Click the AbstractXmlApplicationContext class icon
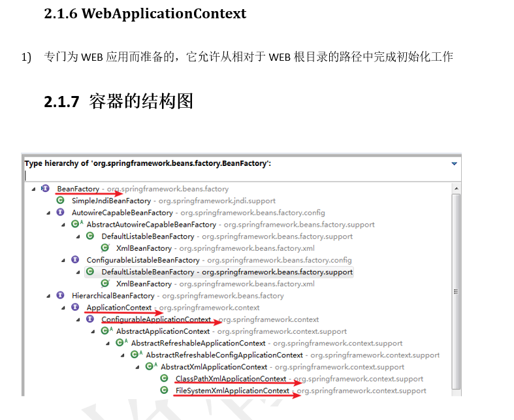The width and height of the screenshot is (514, 420). [x=151, y=366]
